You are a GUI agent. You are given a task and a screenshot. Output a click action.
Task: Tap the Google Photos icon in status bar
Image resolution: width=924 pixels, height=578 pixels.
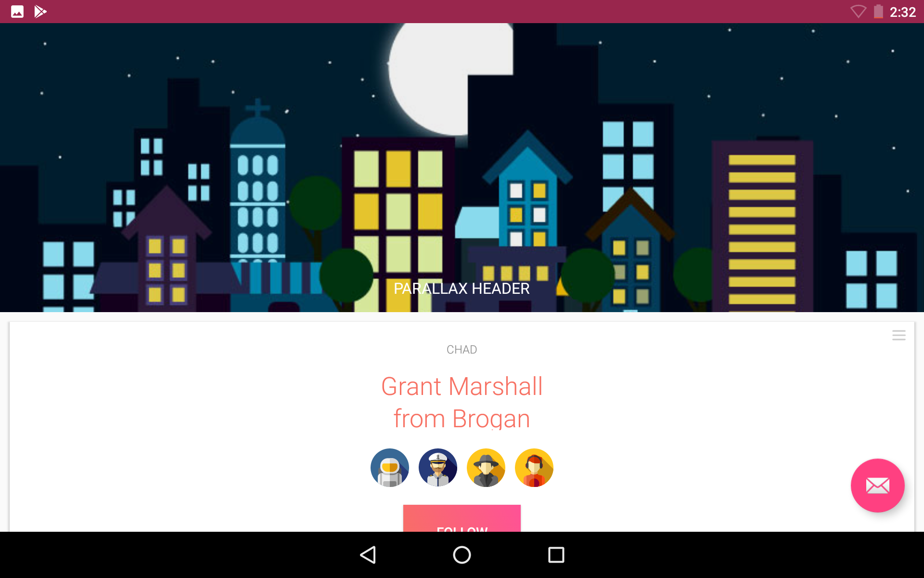pos(17,12)
